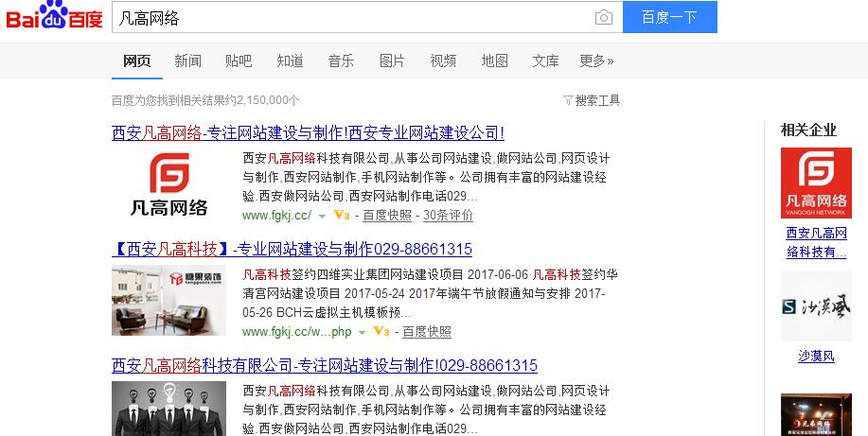868x436 pixels.
Task: Expand dropdown arrow beside www.fgkj.cc/w...php URL
Action: point(363,333)
